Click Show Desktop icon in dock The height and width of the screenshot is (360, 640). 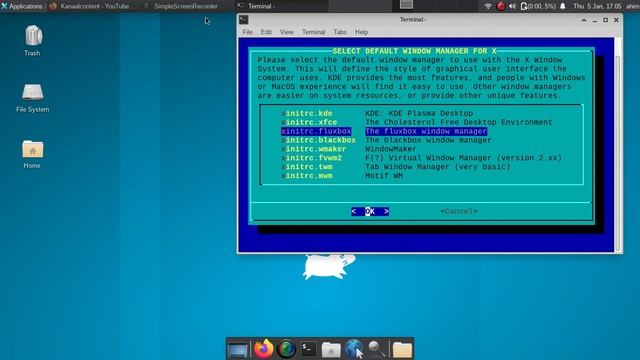point(238,350)
